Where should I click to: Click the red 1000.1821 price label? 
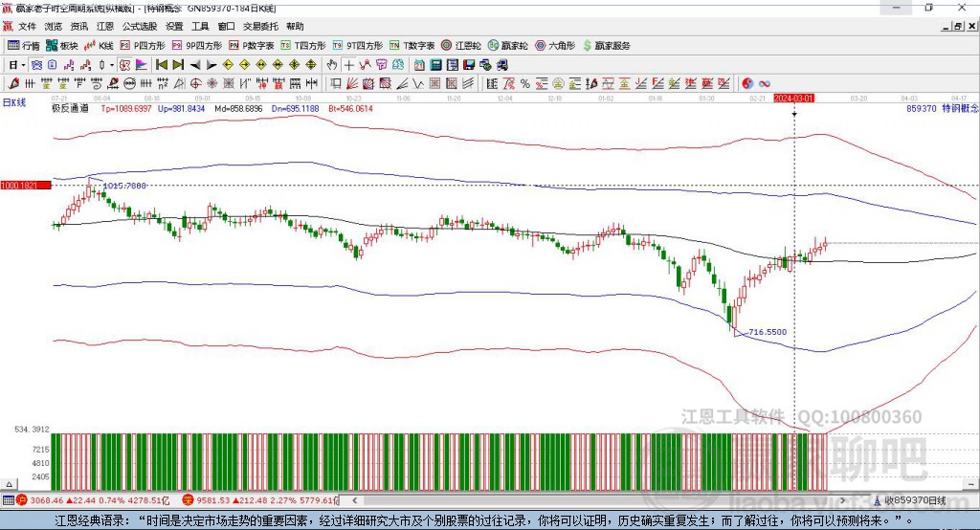(26, 186)
